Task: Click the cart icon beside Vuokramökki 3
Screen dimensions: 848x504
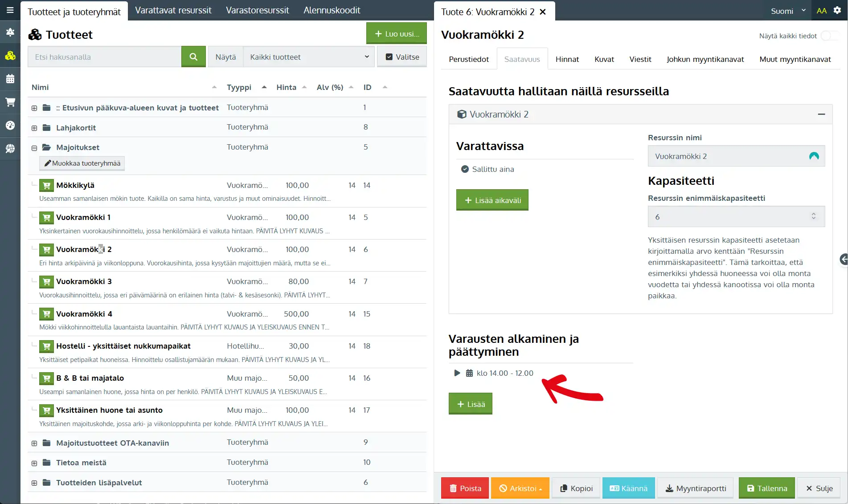Action: coord(46,282)
